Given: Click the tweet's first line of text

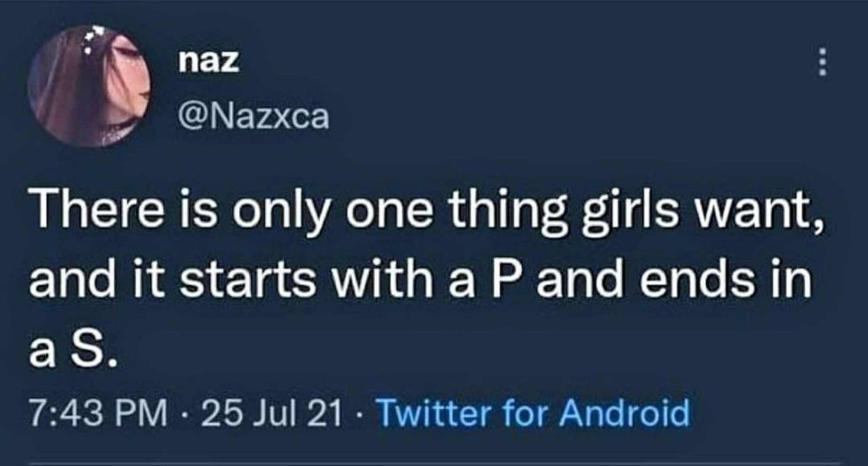Looking at the screenshot, I should tap(424, 213).
